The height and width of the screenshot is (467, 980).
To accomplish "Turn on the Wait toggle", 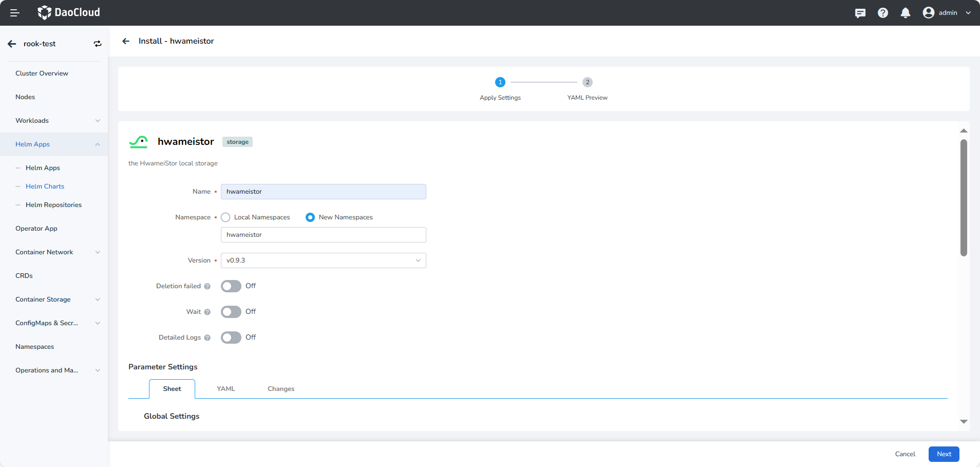I will coord(231,312).
